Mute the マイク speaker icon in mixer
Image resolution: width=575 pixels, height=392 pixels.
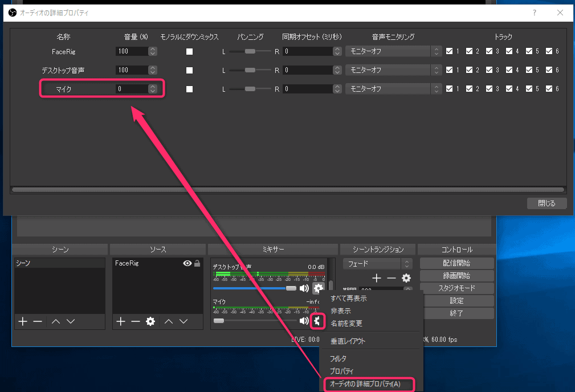(304, 321)
